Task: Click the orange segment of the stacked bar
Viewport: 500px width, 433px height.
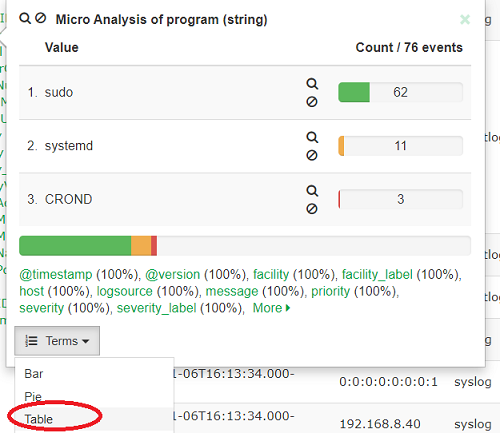Action: tap(141, 246)
